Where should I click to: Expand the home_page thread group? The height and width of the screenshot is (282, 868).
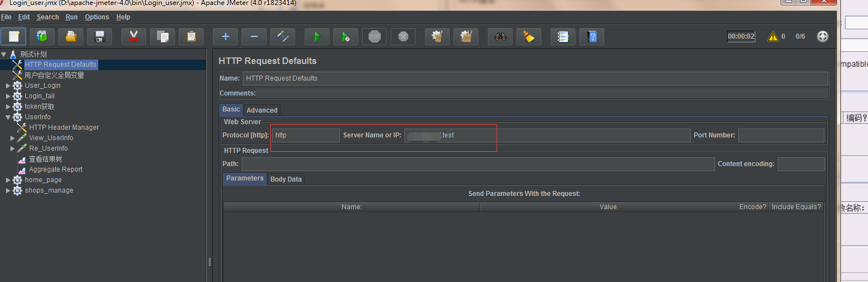tap(8, 180)
